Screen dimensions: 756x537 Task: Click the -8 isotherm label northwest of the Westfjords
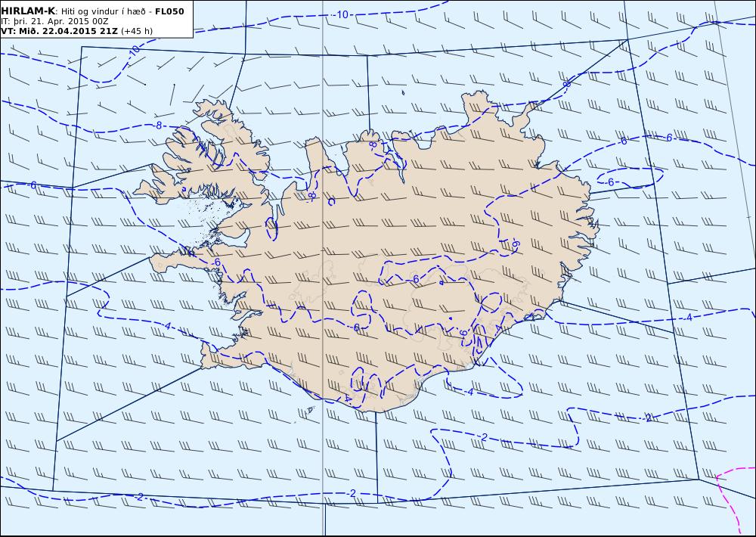158,126
